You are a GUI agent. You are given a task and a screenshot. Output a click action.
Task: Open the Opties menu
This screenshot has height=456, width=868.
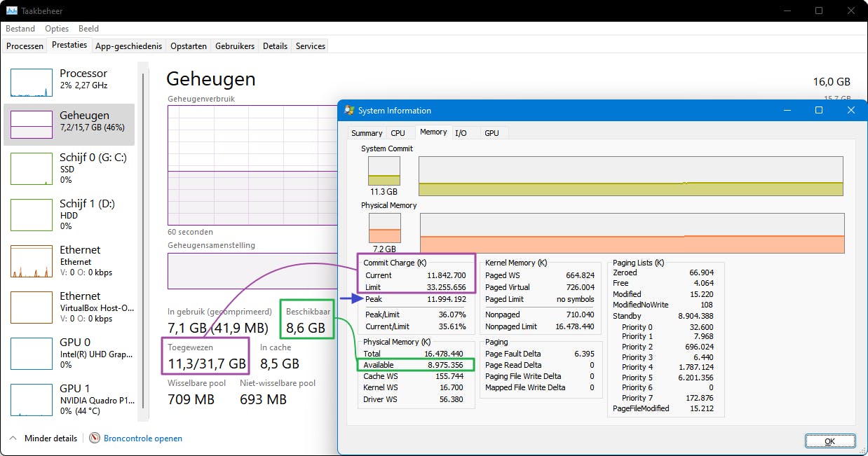tap(57, 29)
